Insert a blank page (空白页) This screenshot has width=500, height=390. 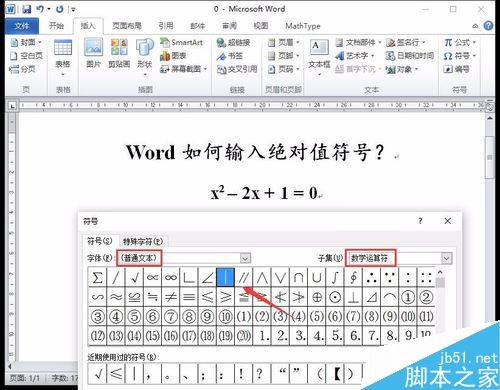click(26, 56)
